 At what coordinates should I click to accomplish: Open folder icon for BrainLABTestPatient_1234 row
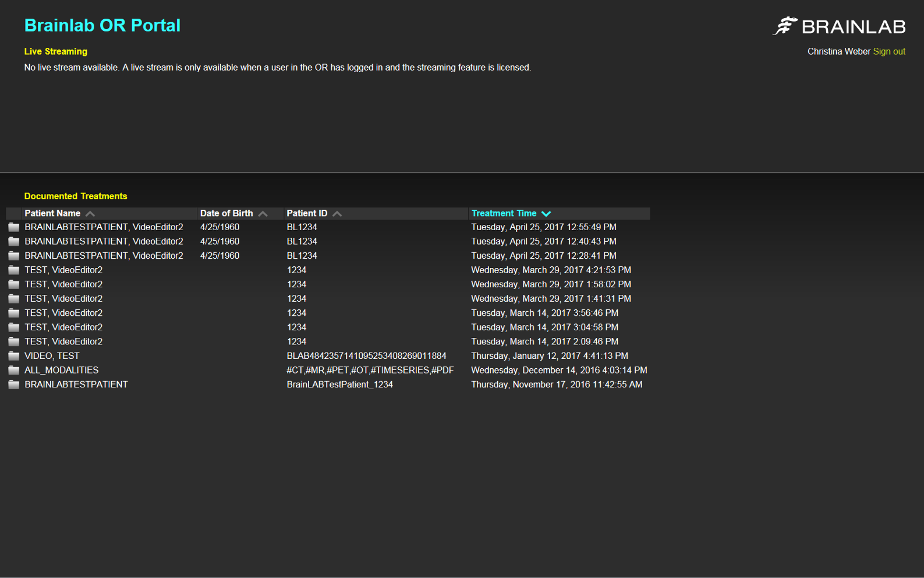coord(14,385)
